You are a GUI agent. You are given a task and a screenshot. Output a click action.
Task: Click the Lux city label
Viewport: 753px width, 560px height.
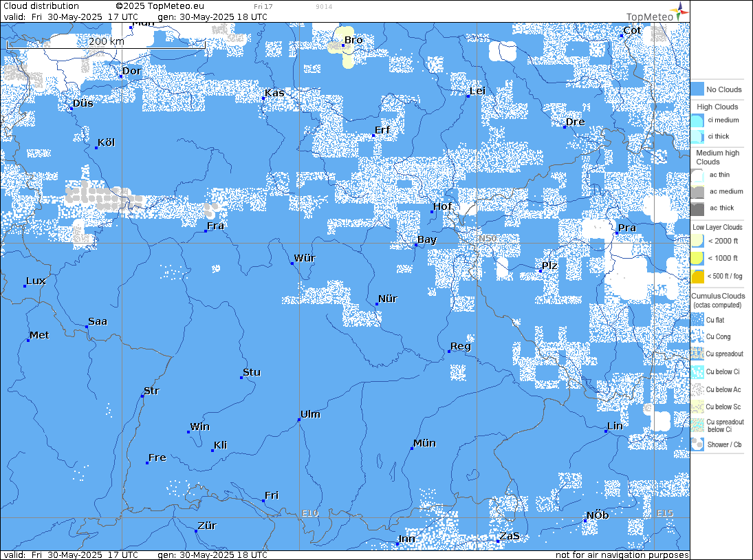coord(36,281)
